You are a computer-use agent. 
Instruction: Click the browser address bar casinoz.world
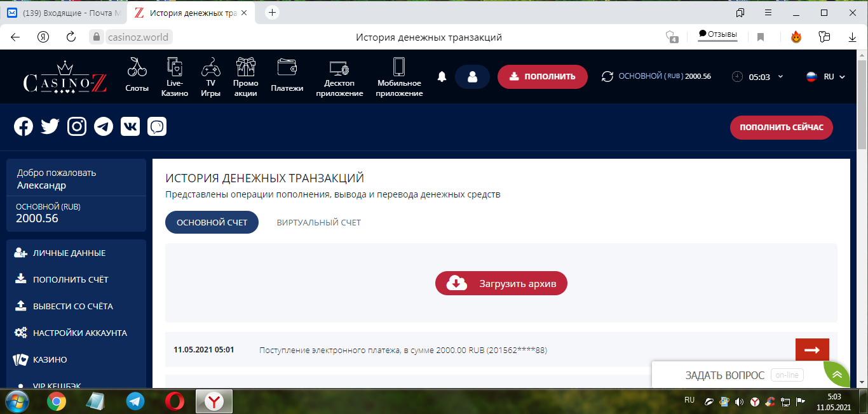tap(138, 37)
